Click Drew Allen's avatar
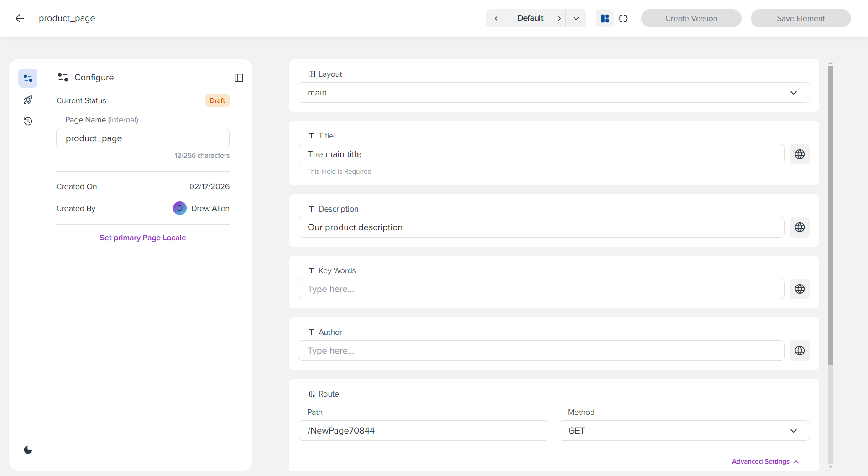This screenshot has height=476, width=868. coord(180,208)
